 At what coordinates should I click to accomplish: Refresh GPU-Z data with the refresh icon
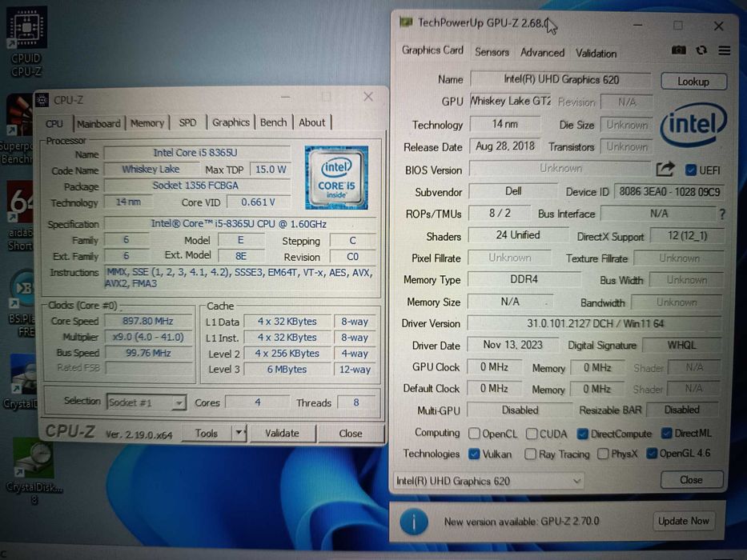click(701, 50)
